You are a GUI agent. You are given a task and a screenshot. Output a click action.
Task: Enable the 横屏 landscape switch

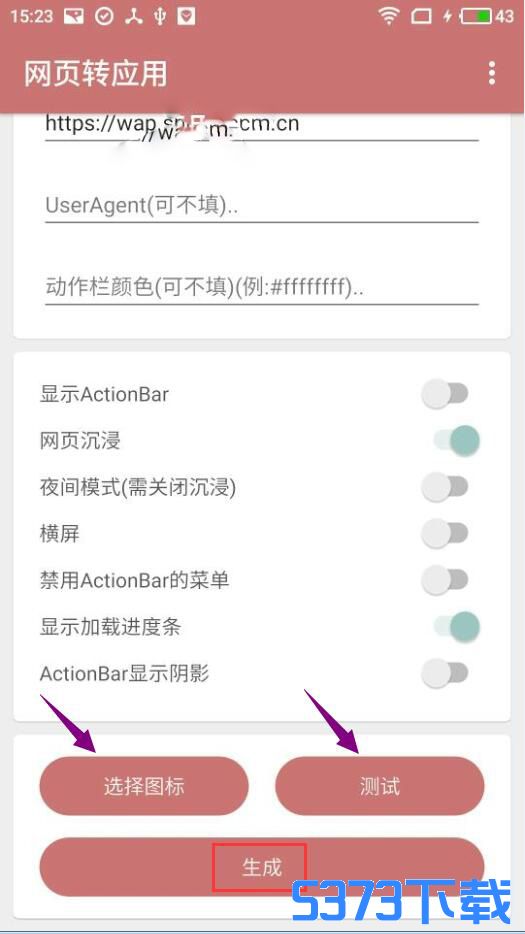445,533
